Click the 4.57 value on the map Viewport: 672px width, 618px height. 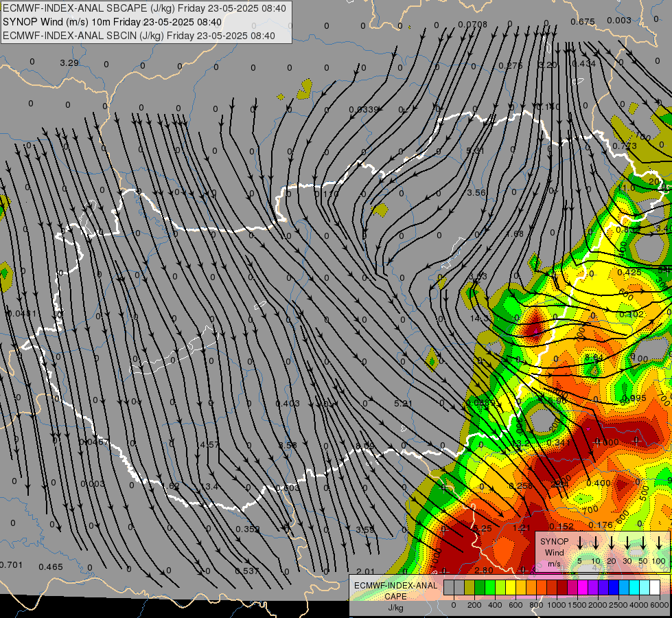click(x=209, y=445)
